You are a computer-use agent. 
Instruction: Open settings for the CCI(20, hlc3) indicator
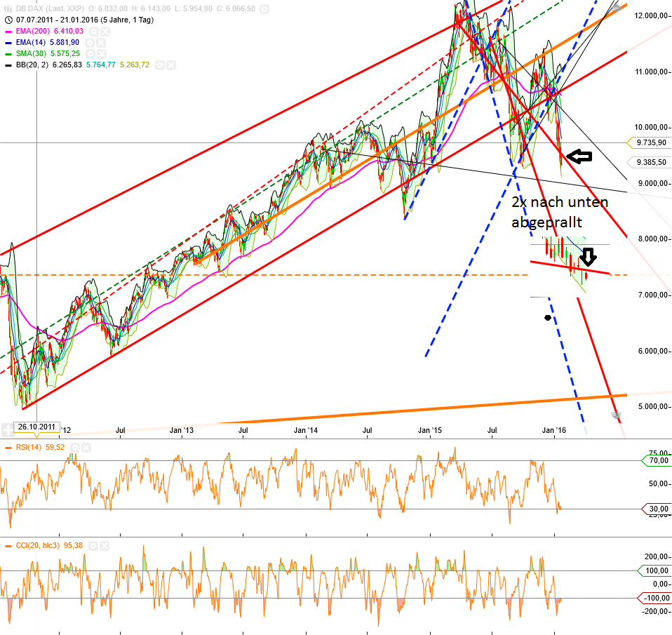[93, 546]
